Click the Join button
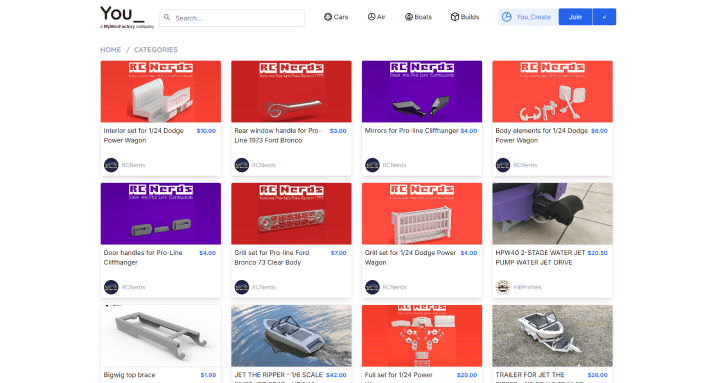This screenshot has height=383, width=711. 575,17
